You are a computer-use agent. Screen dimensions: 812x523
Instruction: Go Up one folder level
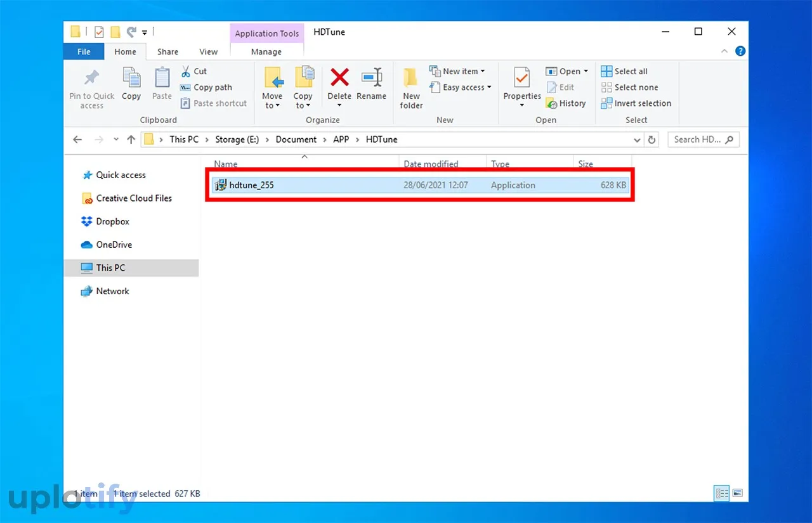pyautogui.click(x=131, y=139)
